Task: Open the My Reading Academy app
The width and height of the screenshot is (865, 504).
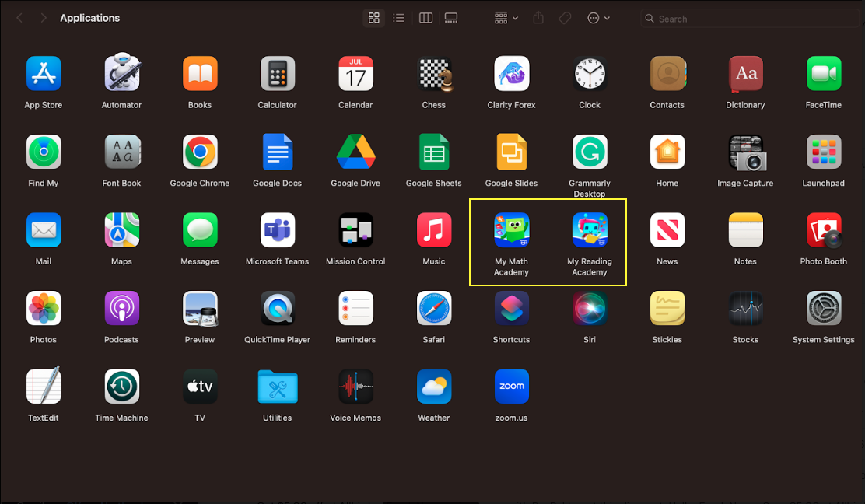Action: click(590, 230)
